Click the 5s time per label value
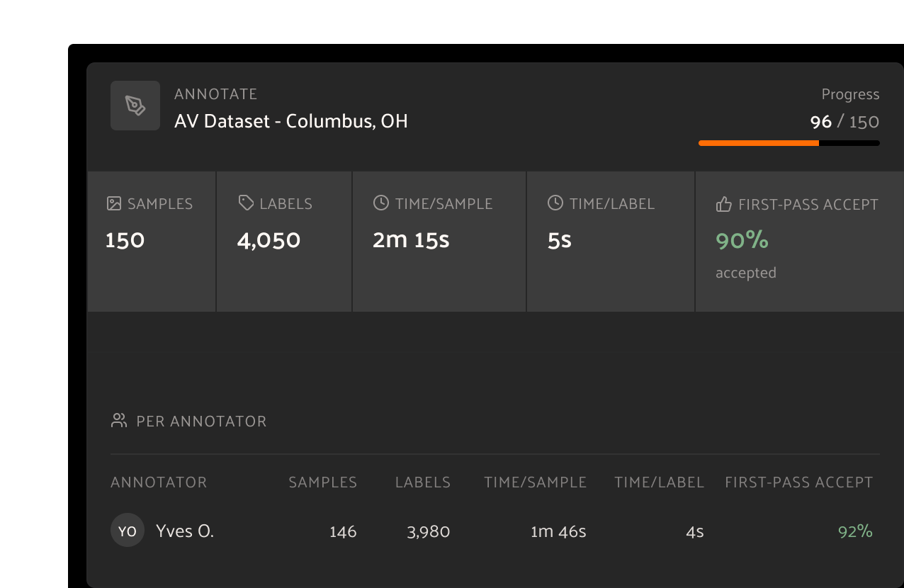Viewport: 904px width, 588px height. [x=559, y=240]
